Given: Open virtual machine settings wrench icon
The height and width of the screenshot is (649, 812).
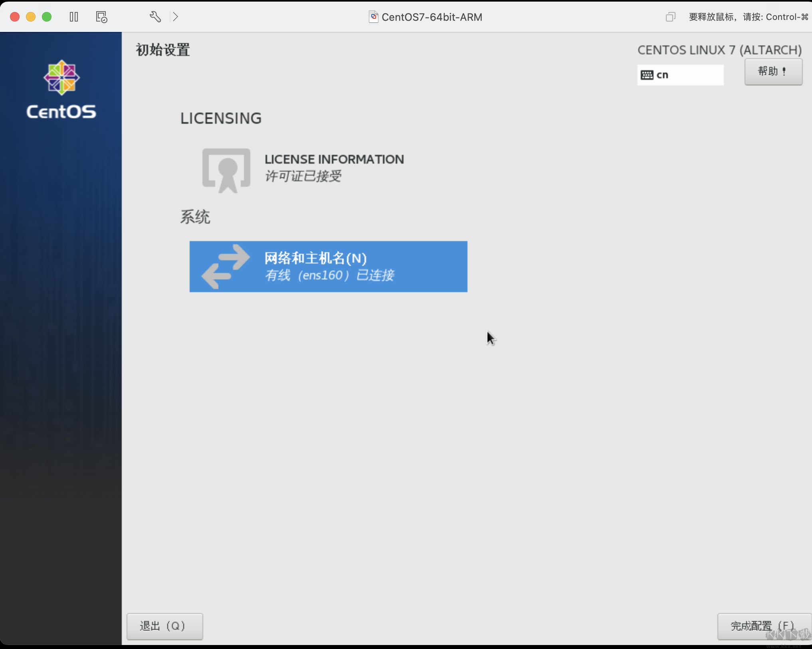Looking at the screenshot, I should click(x=155, y=17).
